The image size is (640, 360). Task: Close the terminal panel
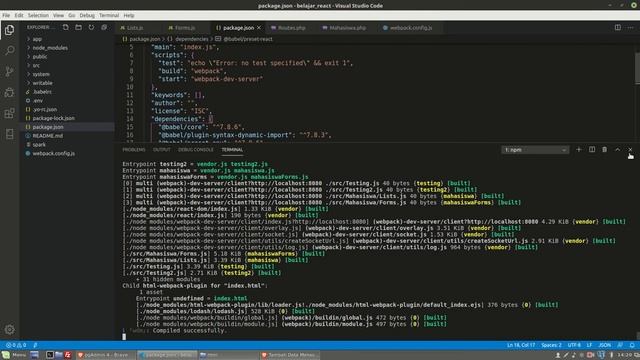(630, 149)
